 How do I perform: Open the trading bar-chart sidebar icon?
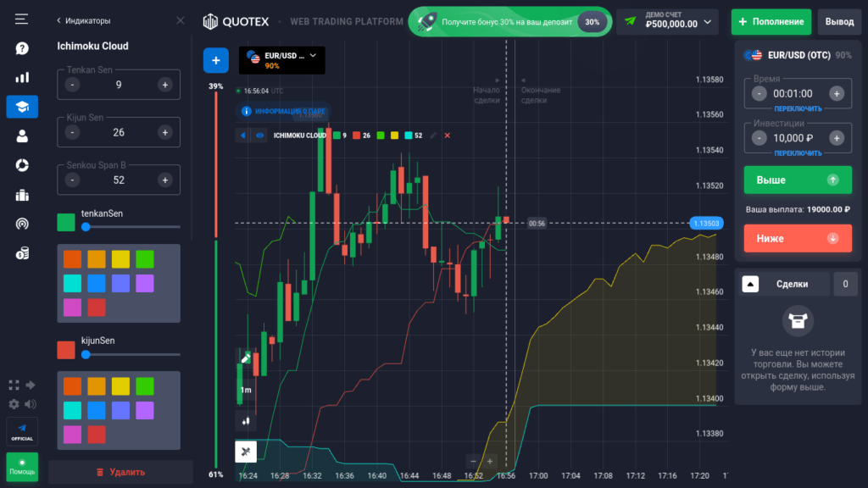click(22, 77)
